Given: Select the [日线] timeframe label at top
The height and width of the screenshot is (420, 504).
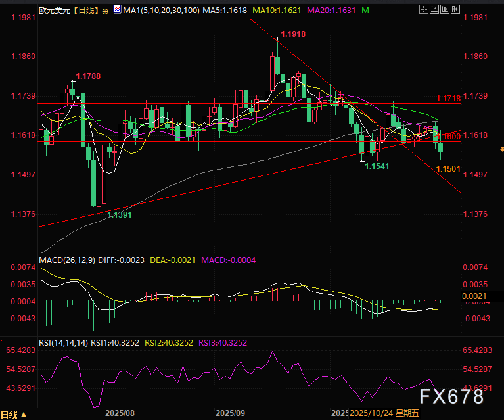Looking at the screenshot, I should pos(86,11).
